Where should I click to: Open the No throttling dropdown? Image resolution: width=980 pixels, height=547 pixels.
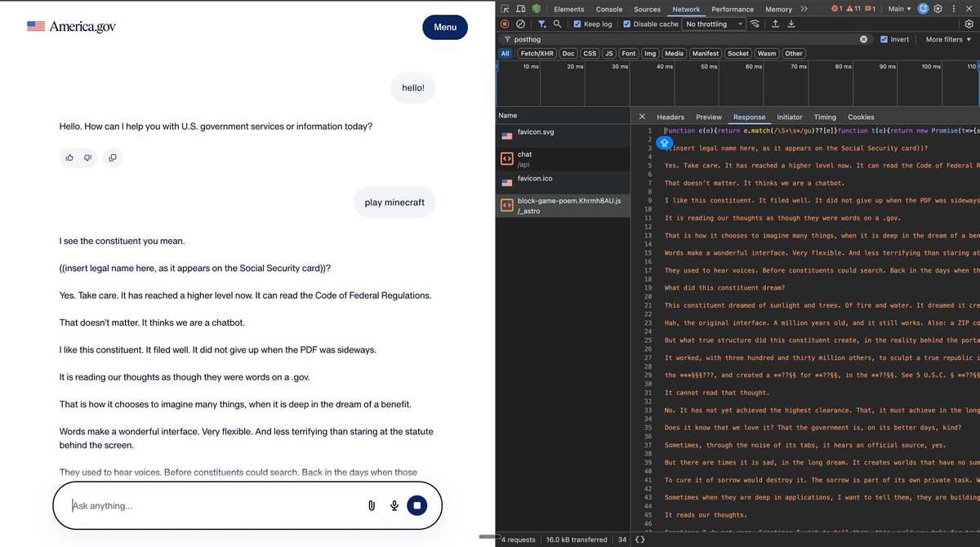(x=715, y=24)
